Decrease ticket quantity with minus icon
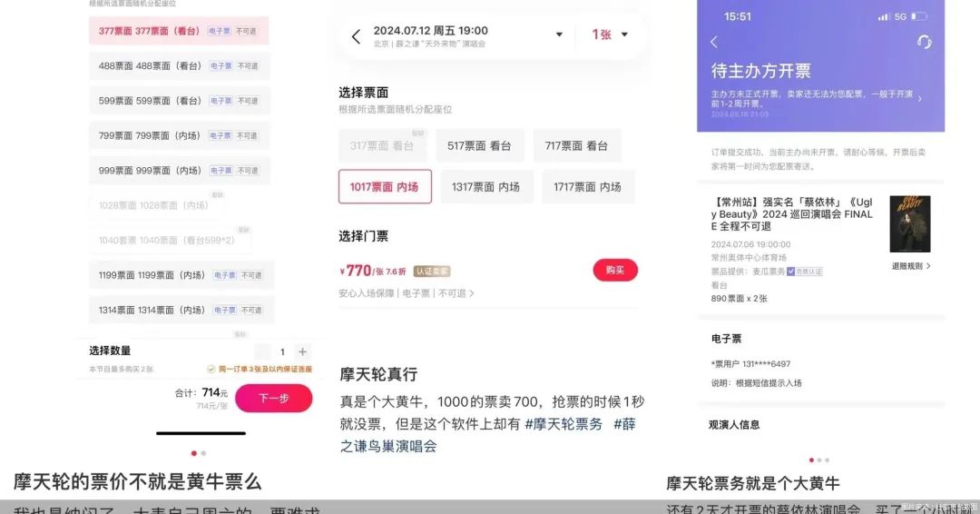This screenshot has height=514, width=980. click(262, 352)
